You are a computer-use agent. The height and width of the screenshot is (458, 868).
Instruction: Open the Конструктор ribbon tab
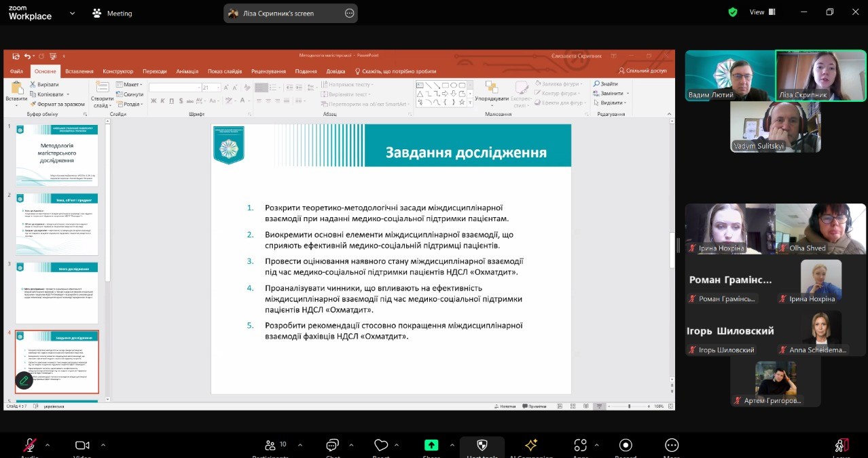(x=117, y=71)
